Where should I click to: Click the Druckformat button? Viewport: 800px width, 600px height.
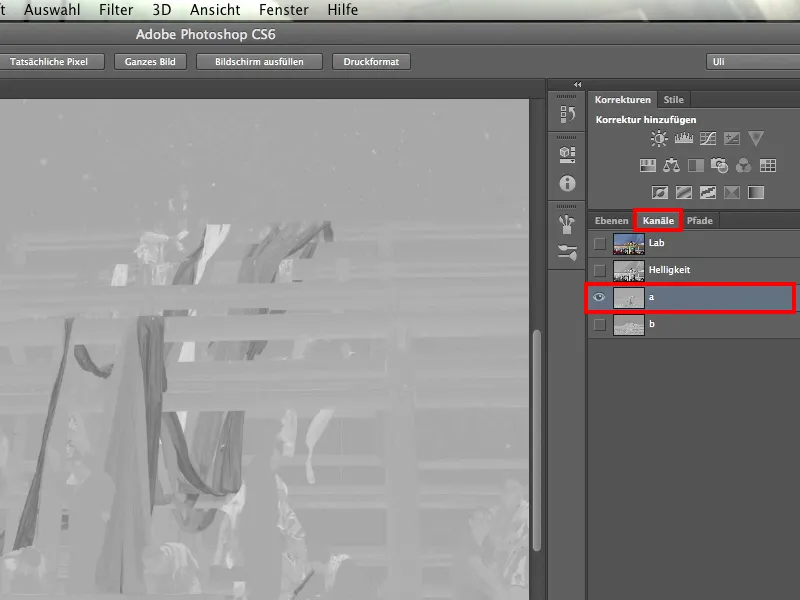(x=371, y=62)
